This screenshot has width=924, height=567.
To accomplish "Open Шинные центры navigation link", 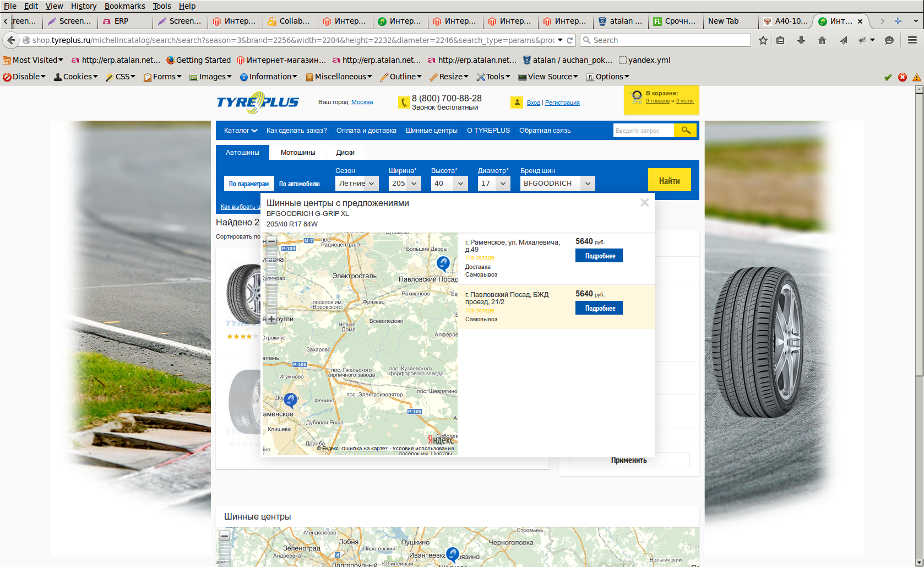I will 432,131.
